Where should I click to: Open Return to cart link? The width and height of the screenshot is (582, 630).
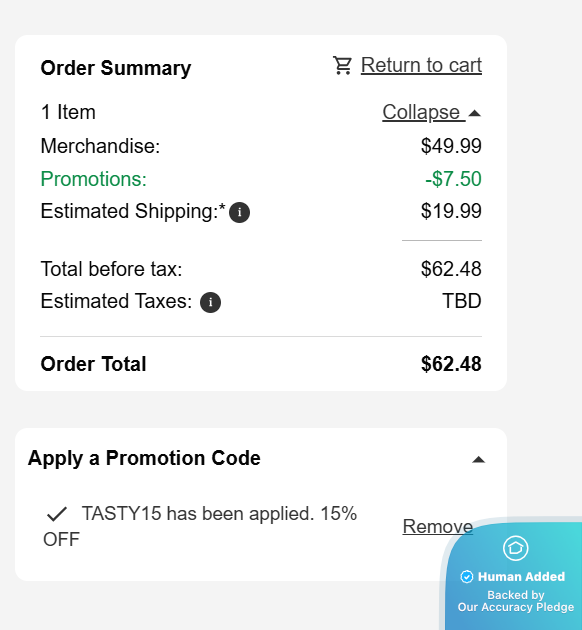[x=421, y=65]
